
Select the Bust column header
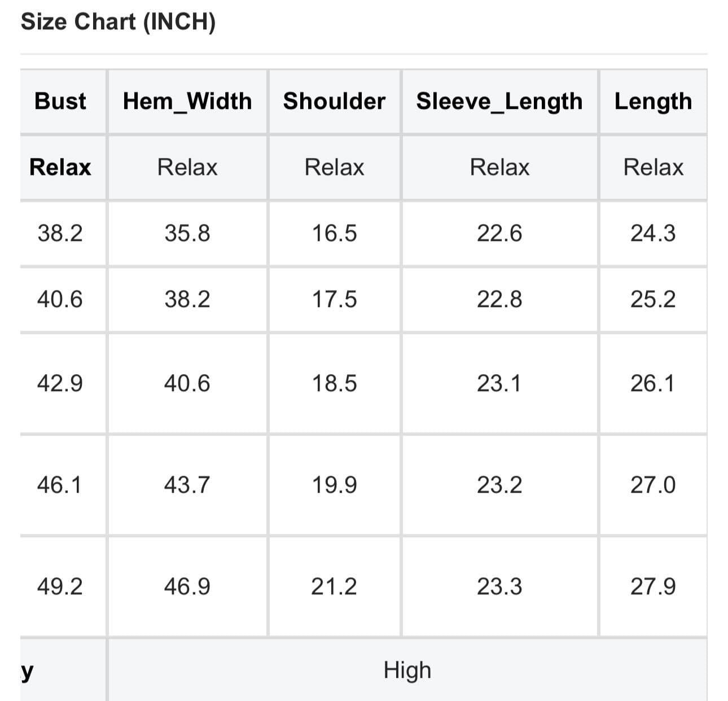(x=60, y=101)
